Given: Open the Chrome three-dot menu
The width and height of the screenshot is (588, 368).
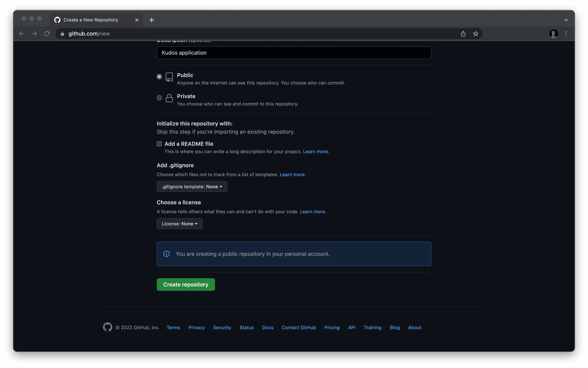Looking at the screenshot, I should pos(566,34).
